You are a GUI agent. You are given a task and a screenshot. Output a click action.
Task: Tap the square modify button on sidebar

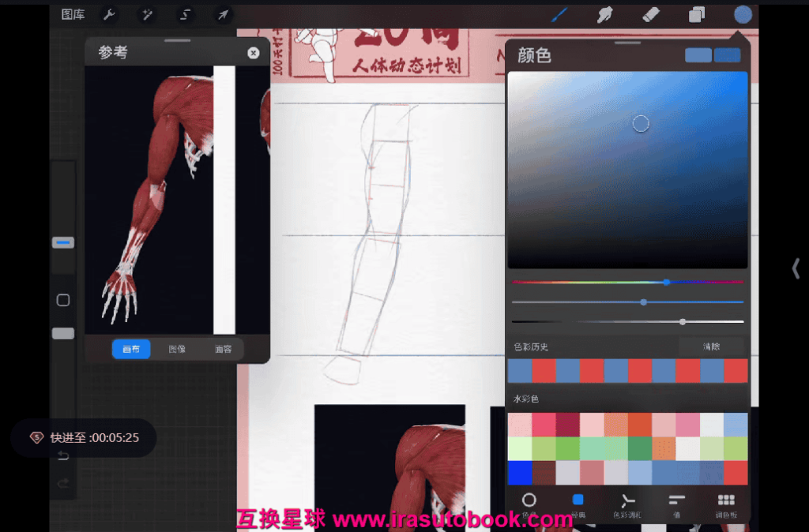coord(63,300)
